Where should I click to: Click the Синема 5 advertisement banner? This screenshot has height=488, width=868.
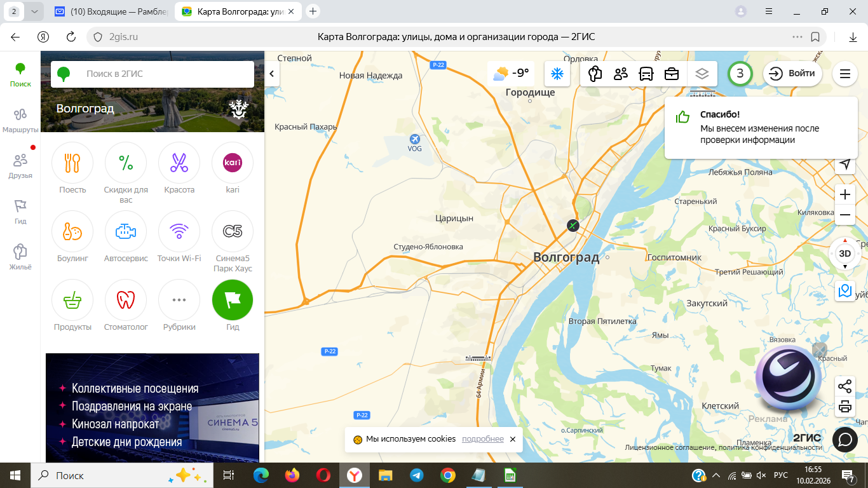pos(153,407)
